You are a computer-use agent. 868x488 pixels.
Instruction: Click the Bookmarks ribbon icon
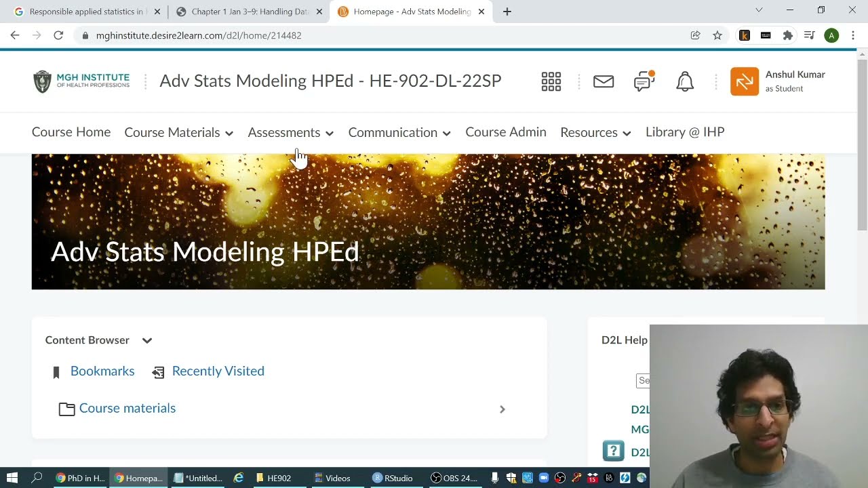(x=56, y=372)
